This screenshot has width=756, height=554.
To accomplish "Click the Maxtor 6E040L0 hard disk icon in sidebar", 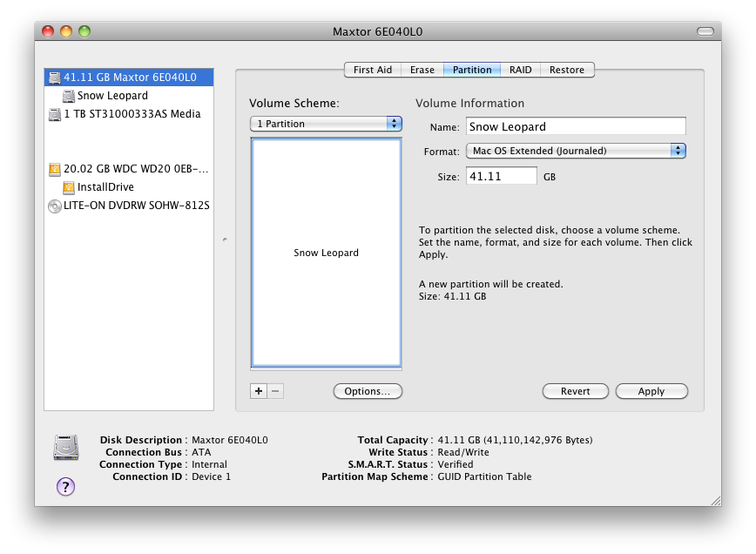I will [x=55, y=78].
